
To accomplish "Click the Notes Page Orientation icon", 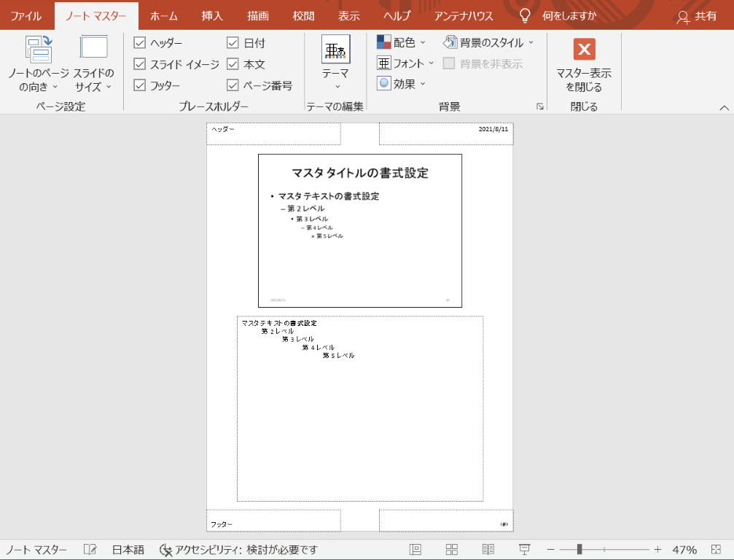I will pyautogui.click(x=38, y=50).
